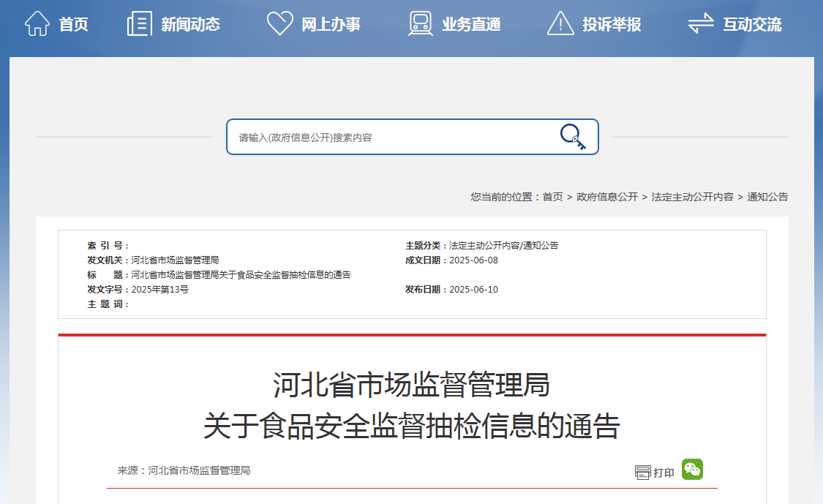Click the magnifier search icon

click(573, 137)
